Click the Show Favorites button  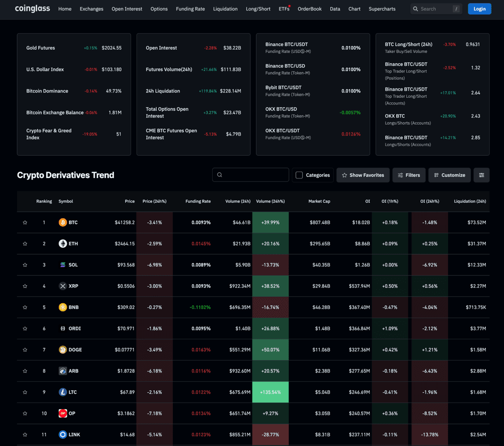click(362, 175)
